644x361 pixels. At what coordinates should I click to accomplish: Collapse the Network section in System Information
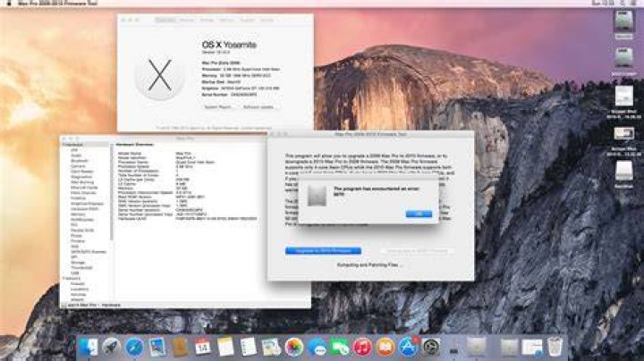64,279
